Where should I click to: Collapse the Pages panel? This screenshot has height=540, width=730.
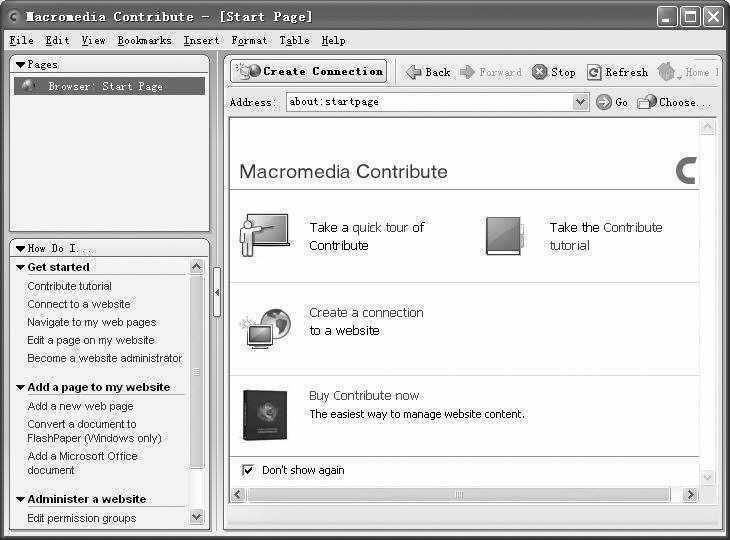tap(20, 64)
